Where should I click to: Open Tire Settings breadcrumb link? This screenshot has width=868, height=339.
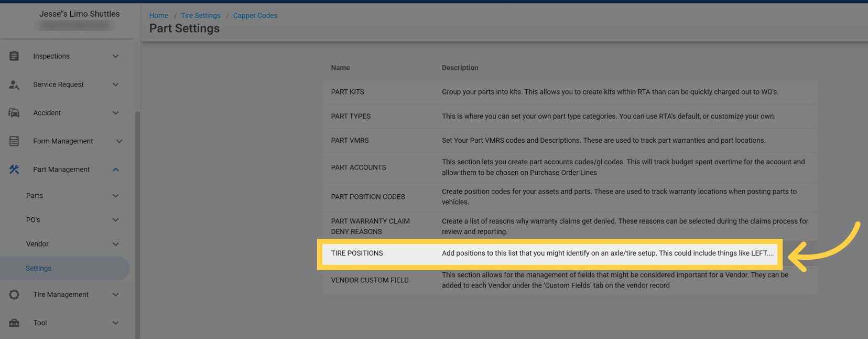pos(201,16)
